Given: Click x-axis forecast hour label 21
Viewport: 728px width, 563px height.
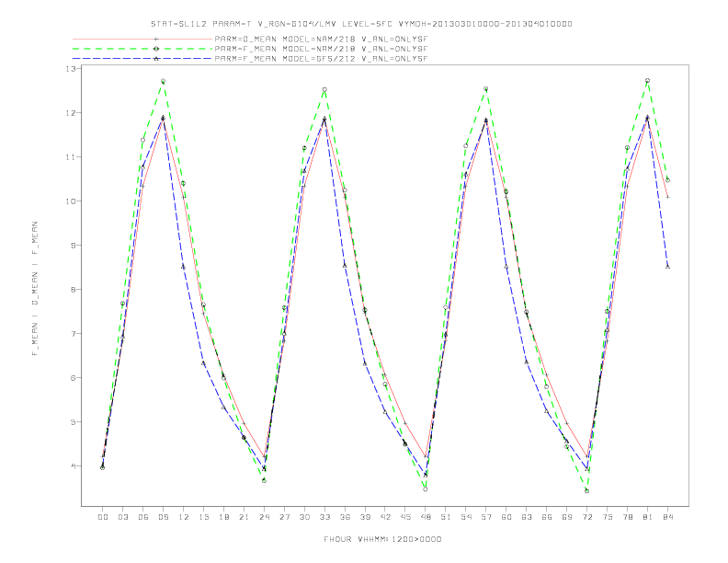Looking at the screenshot, I should point(244,517).
